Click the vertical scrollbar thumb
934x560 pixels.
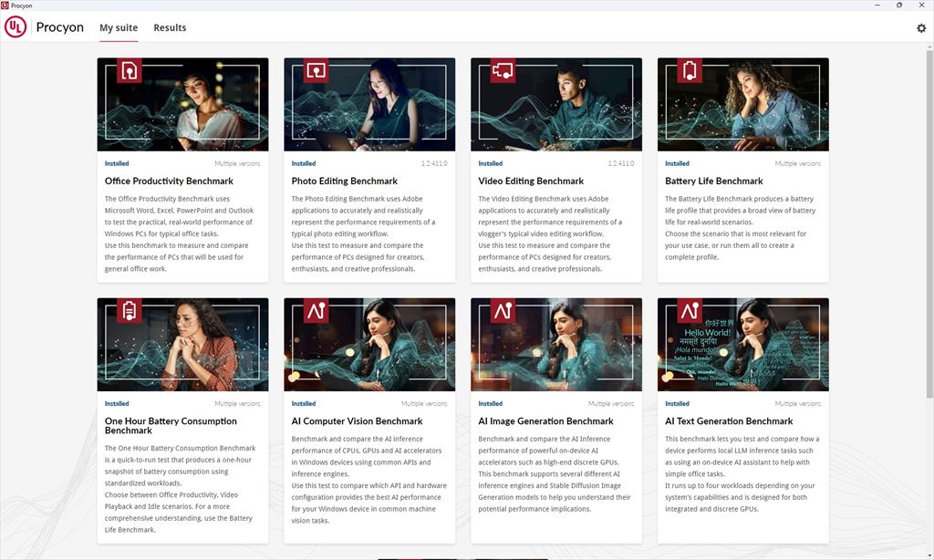pyautogui.click(x=929, y=223)
